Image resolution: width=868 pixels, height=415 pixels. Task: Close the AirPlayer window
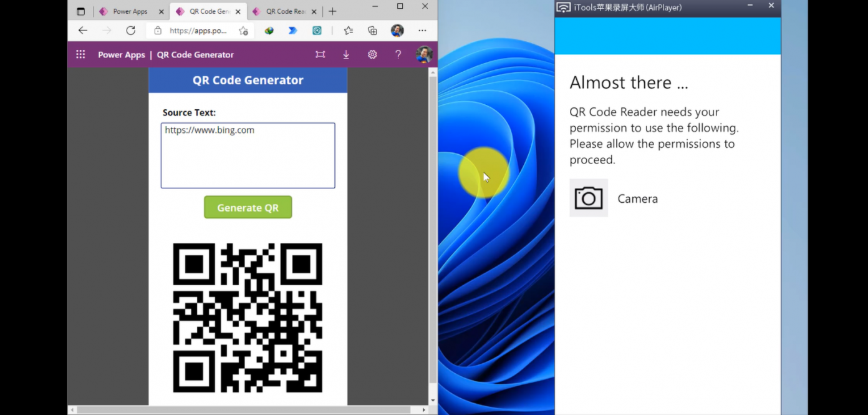(x=771, y=6)
